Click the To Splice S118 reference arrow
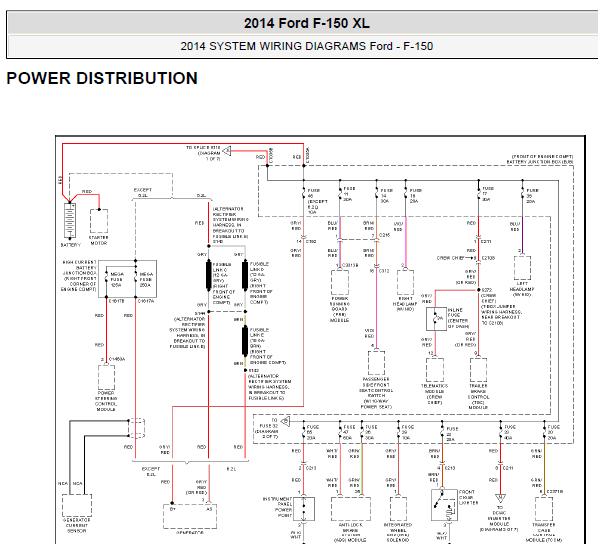598x544 pixels. [227, 151]
